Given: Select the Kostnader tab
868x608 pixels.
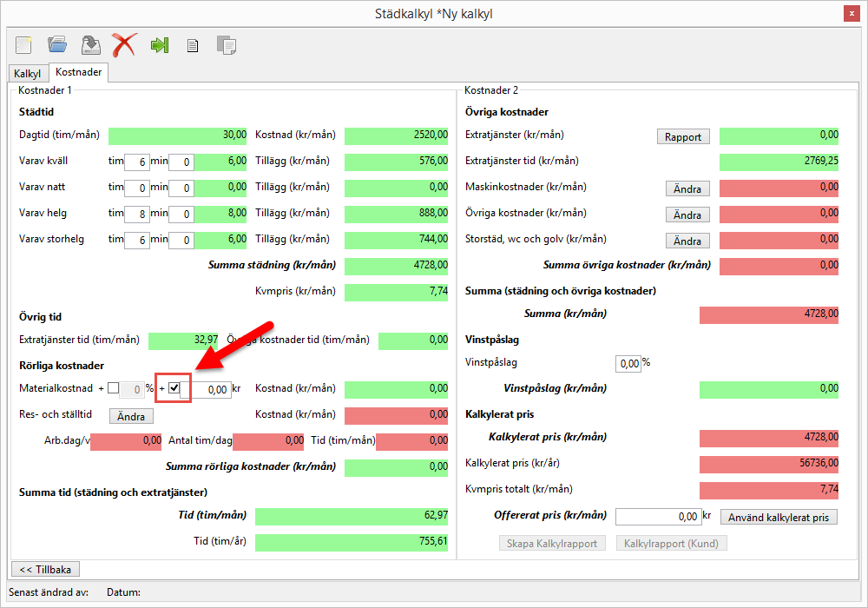Looking at the screenshot, I should pos(78,73).
